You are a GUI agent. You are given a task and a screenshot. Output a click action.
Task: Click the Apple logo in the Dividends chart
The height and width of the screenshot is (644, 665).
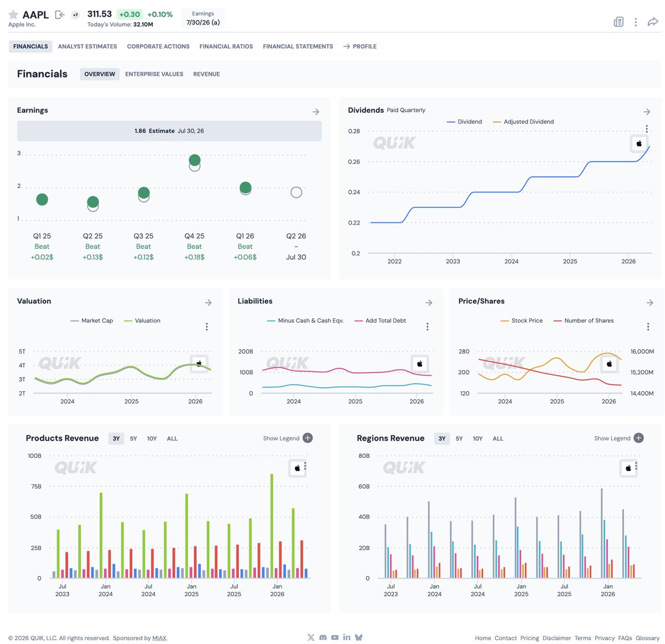tap(639, 144)
